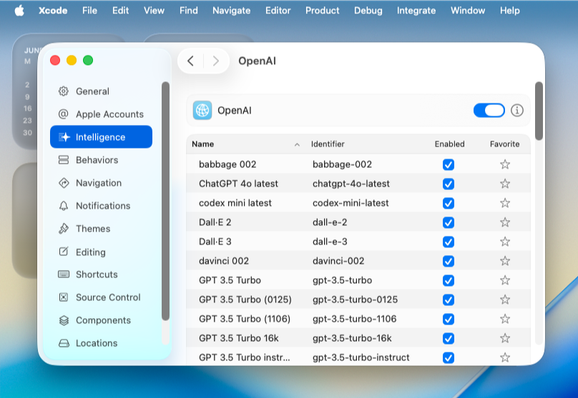Star the GPT 3.5 Turbo model

click(505, 280)
